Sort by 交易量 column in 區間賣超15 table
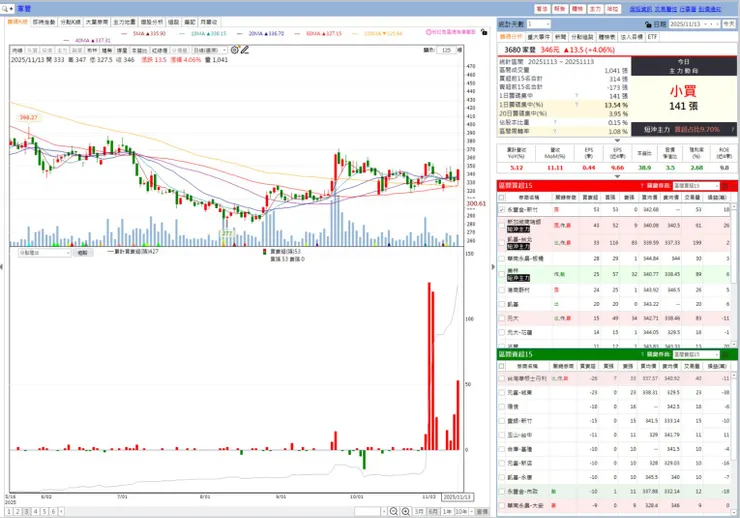 (692, 366)
